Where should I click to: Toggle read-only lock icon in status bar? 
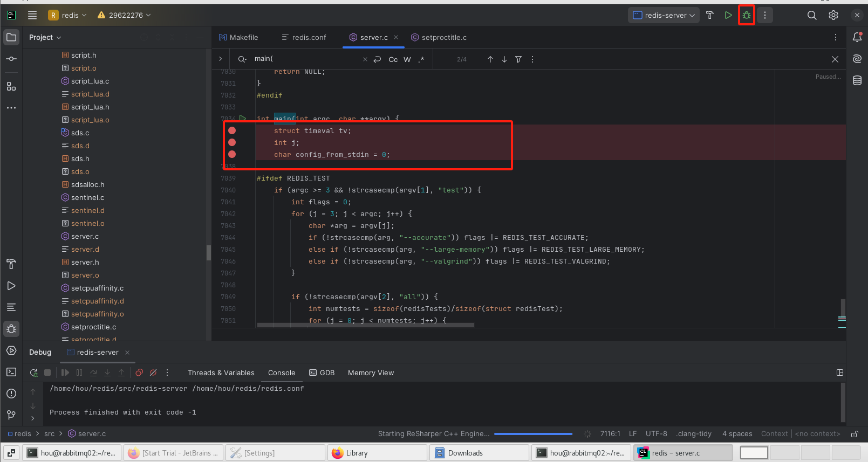pyautogui.click(x=855, y=434)
